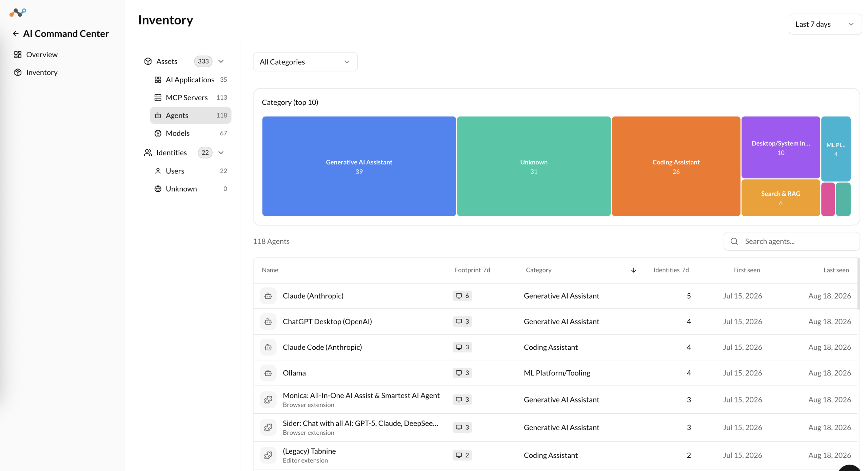The width and height of the screenshot is (868, 471).
Task: Sort by Footprint 7d column header
Action: [x=472, y=270]
